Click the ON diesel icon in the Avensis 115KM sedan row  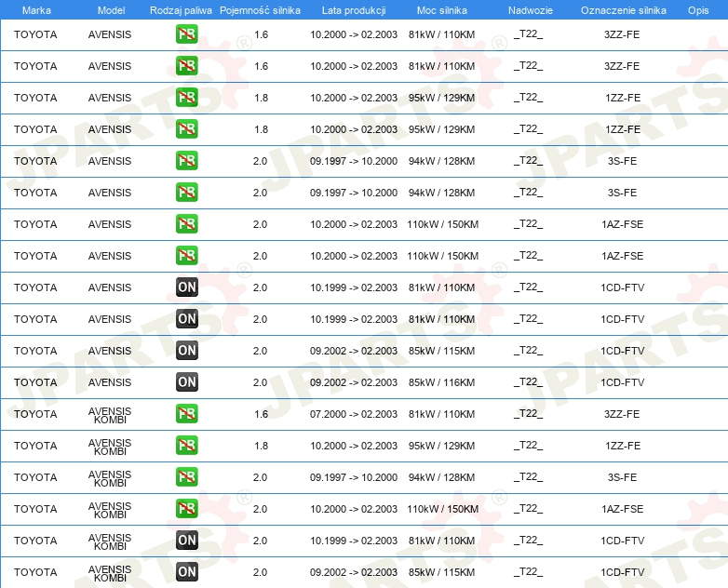[x=186, y=351]
